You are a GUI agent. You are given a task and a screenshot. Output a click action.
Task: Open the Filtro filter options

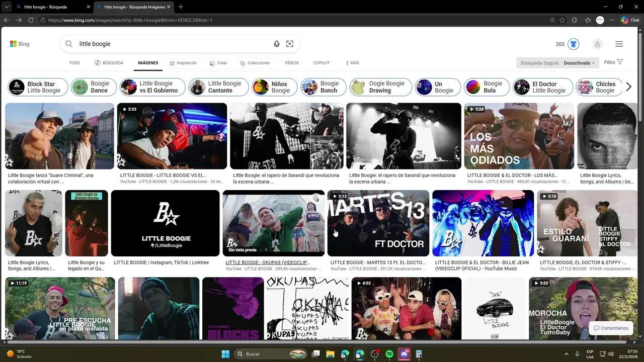pyautogui.click(x=613, y=62)
